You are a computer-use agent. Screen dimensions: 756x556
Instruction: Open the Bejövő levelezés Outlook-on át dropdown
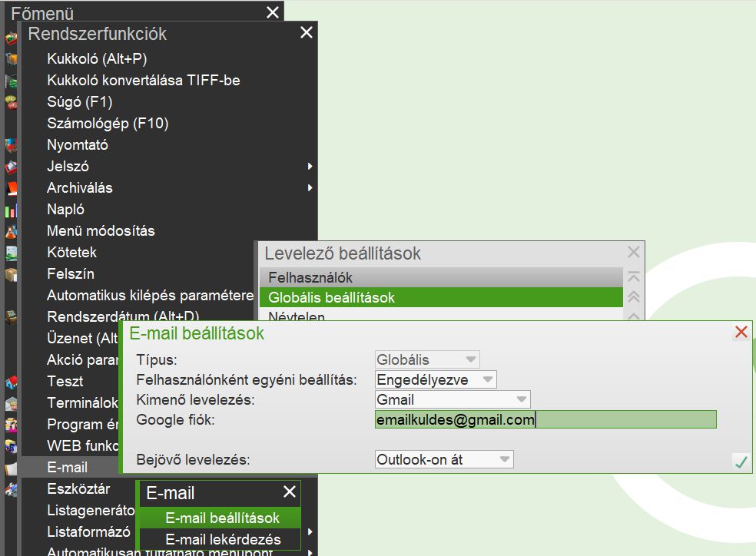click(x=444, y=459)
